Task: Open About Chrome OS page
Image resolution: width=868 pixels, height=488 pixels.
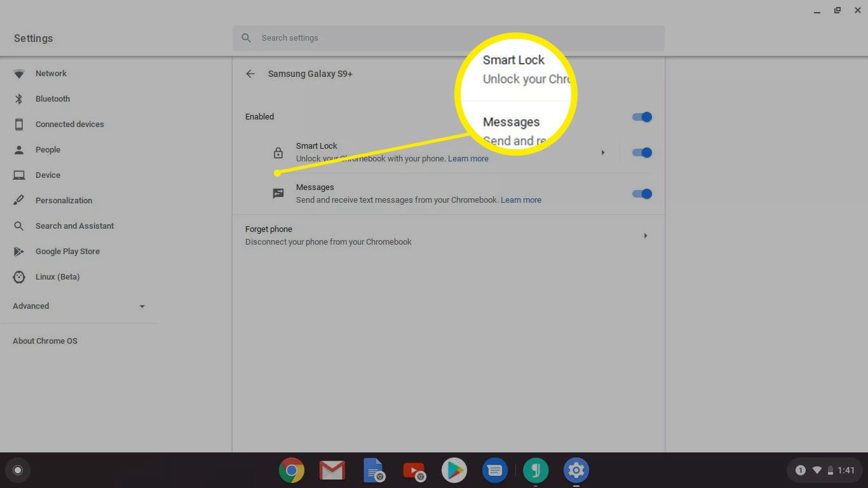Action: coord(45,341)
